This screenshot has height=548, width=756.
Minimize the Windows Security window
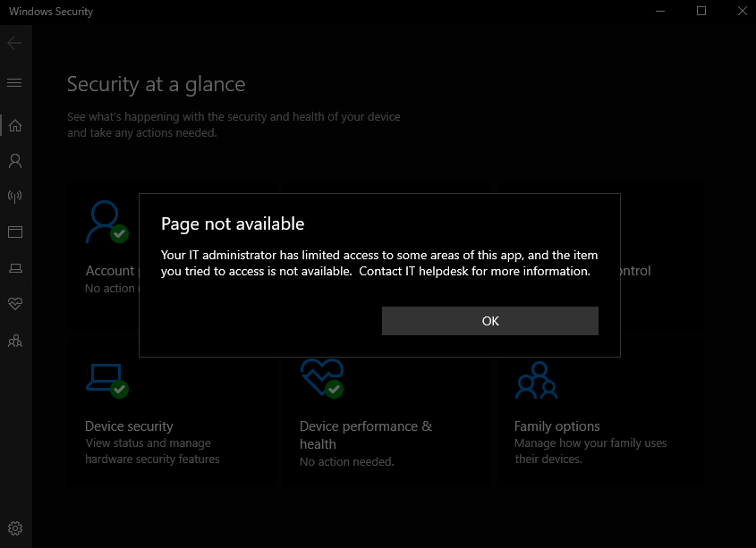tap(660, 11)
